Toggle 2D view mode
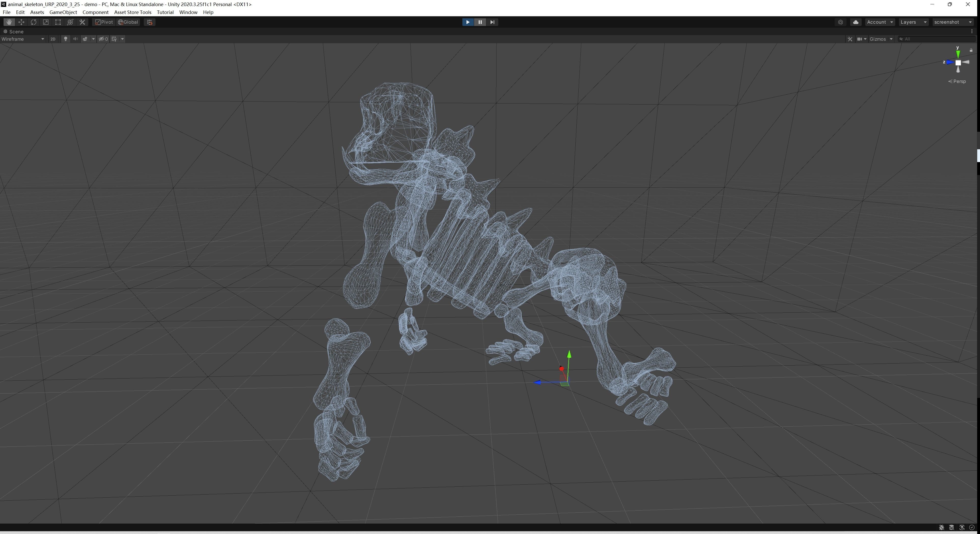The image size is (980, 534). (x=53, y=39)
